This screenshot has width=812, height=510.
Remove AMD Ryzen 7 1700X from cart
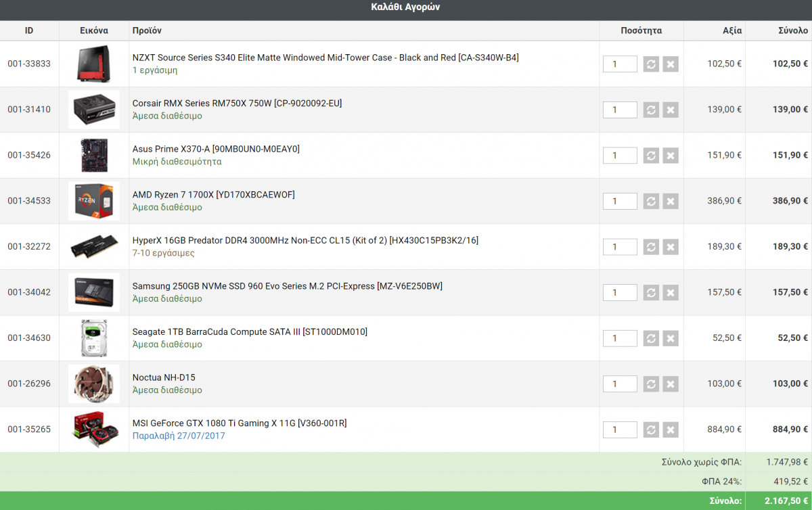[x=671, y=201]
